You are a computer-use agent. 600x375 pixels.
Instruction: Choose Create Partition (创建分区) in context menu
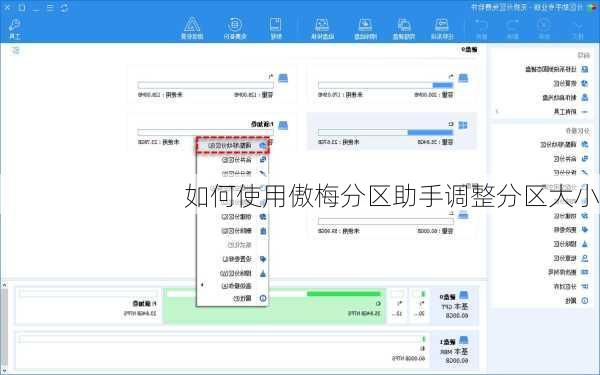pyautogui.click(x=233, y=217)
